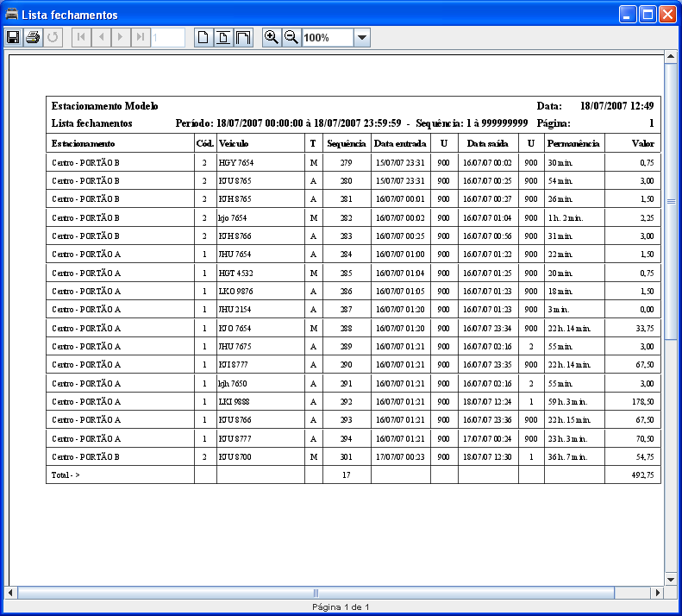This screenshot has width=682, height=616.
Task: Click permanência '59 h. 3 min.'
Action: click(567, 402)
